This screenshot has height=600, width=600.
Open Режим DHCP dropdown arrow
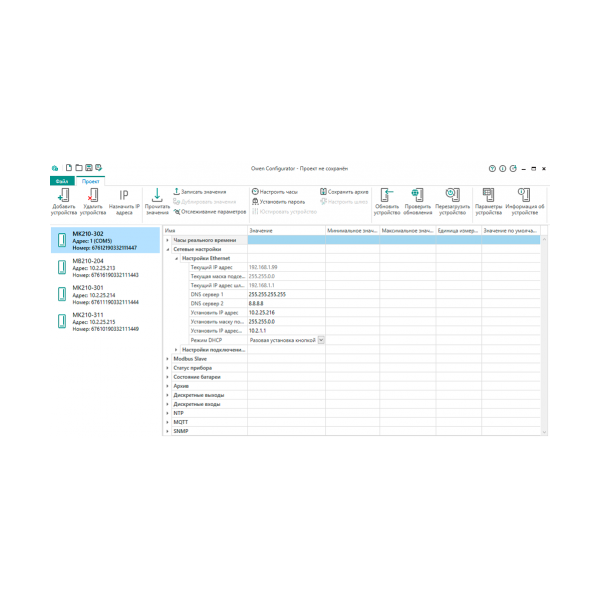point(321,340)
